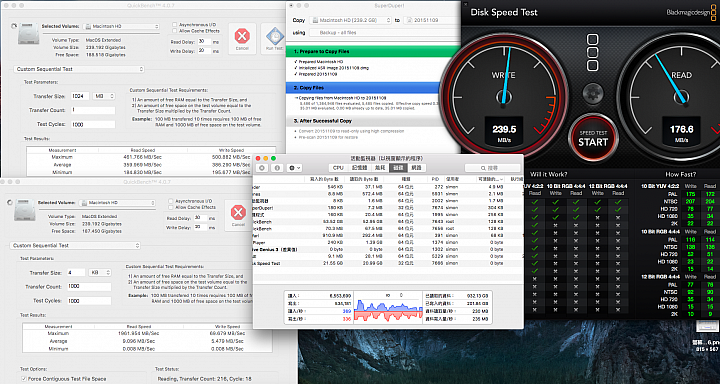Switch to 記憶體 tab in Activity Monitor
Screen dimensions: 720x384
click(x=360, y=168)
